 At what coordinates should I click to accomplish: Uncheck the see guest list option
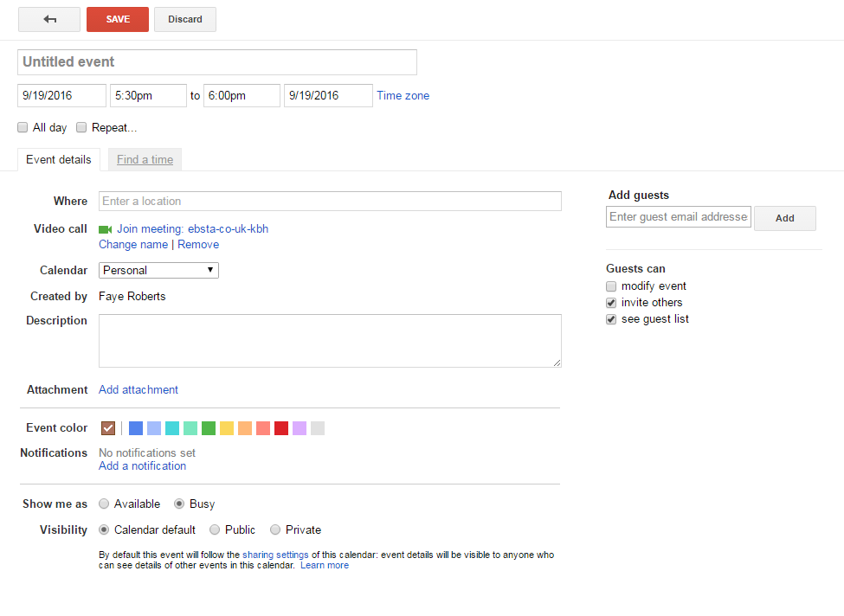point(612,319)
